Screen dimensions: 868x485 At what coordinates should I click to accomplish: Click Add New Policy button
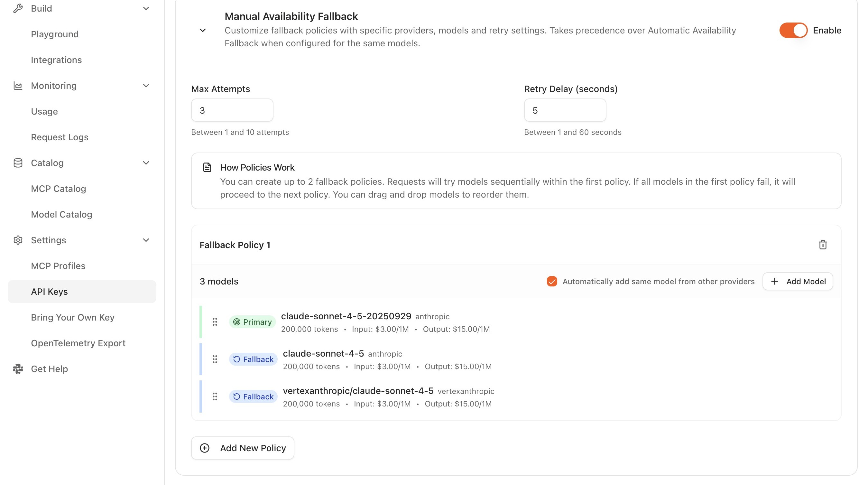tap(243, 448)
